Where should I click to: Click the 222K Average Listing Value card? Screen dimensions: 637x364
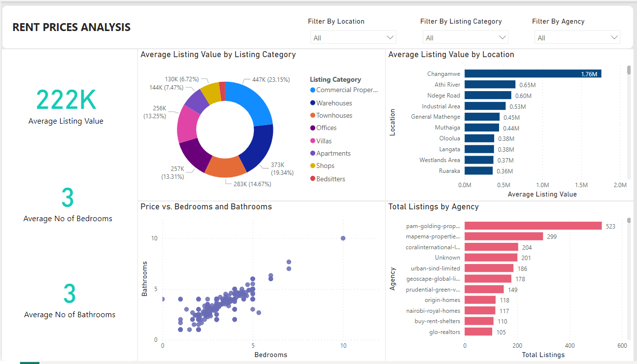(x=66, y=101)
